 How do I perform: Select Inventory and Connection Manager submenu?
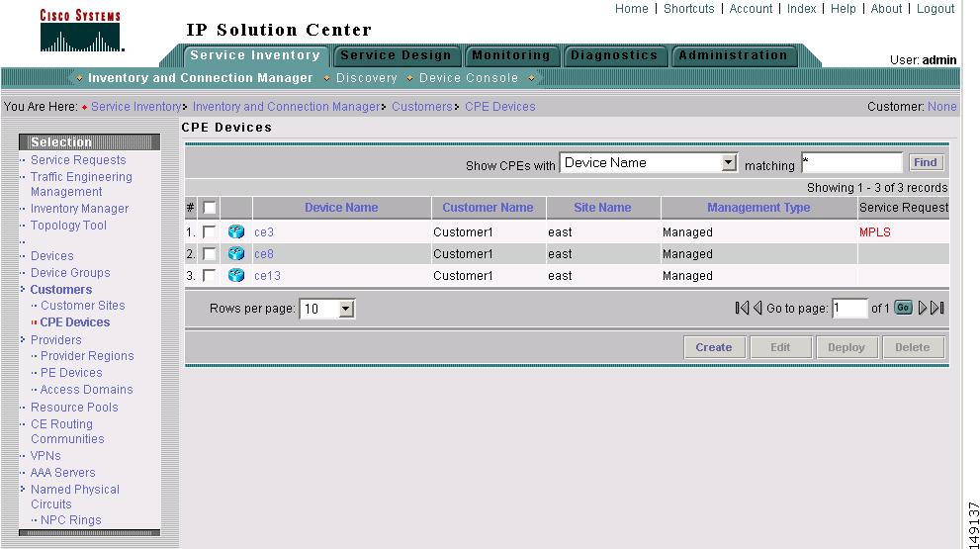click(200, 78)
